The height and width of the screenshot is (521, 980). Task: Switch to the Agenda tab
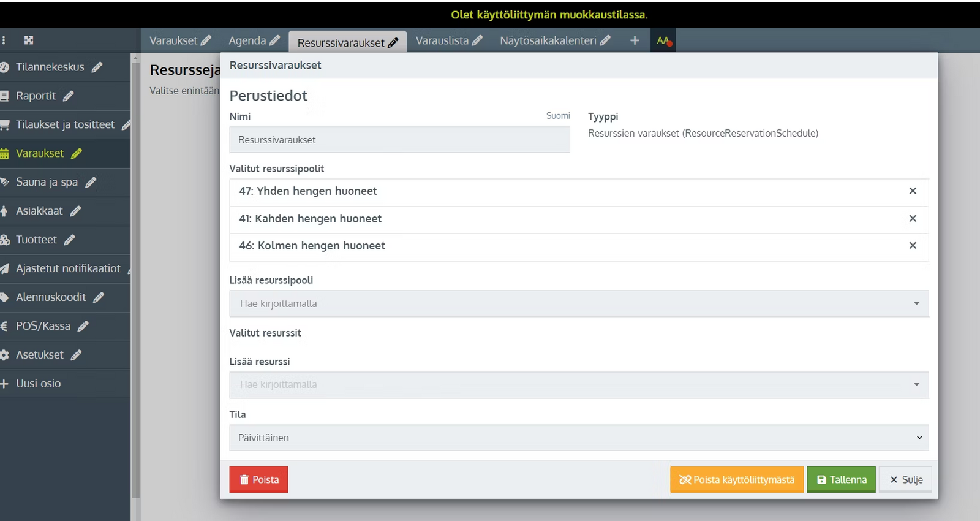point(247,40)
